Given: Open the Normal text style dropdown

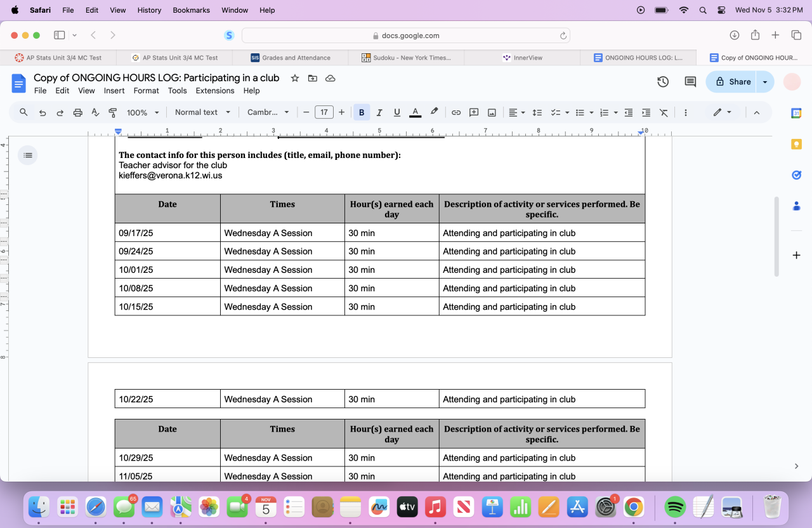Looking at the screenshot, I should (201, 112).
